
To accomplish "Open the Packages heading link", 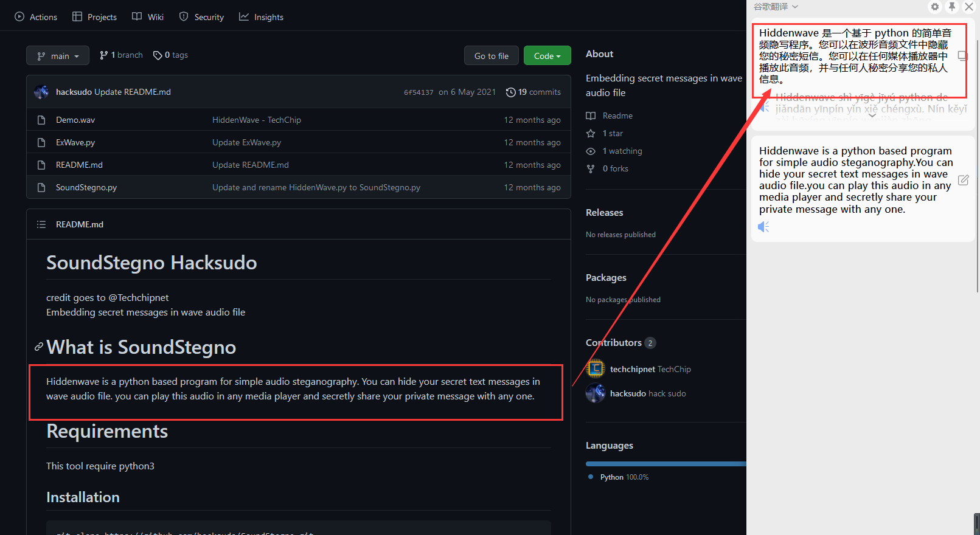I will [x=606, y=277].
